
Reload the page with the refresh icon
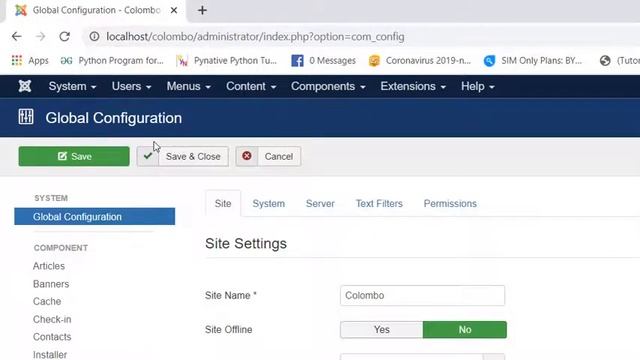(64, 36)
